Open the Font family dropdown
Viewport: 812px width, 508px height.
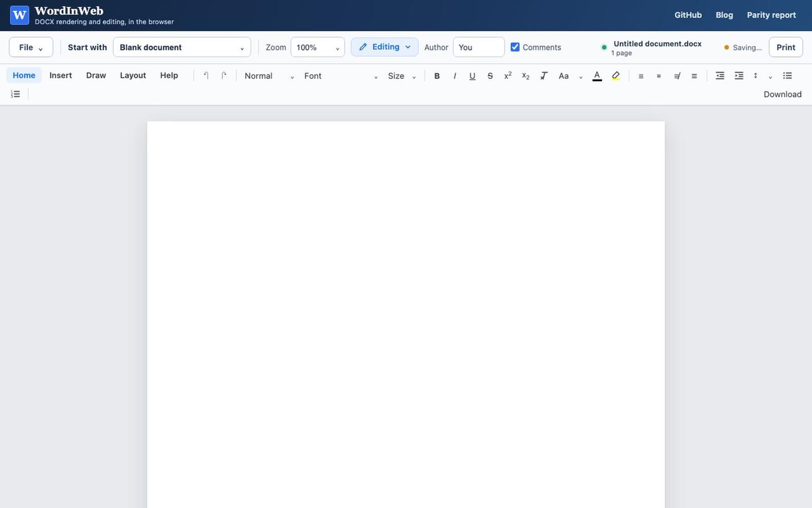coord(341,75)
